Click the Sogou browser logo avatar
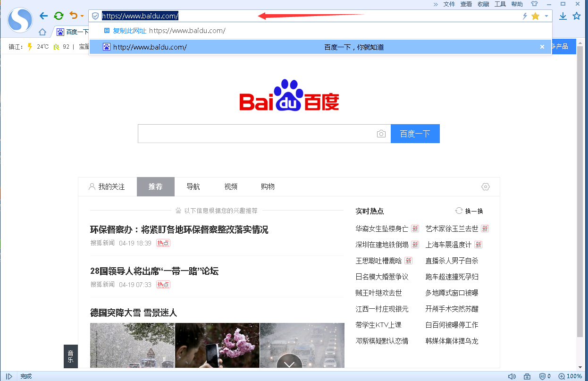The width and height of the screenshot is (588, 381). pyautogui.click(x=20, y=20)
